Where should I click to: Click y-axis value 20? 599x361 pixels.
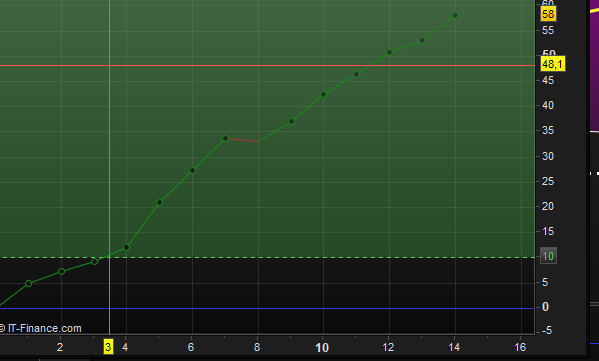548,207
